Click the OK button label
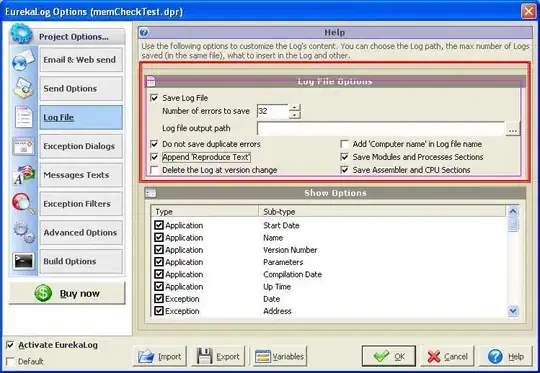This screenshot has width=540, height=373. (399, 356)
